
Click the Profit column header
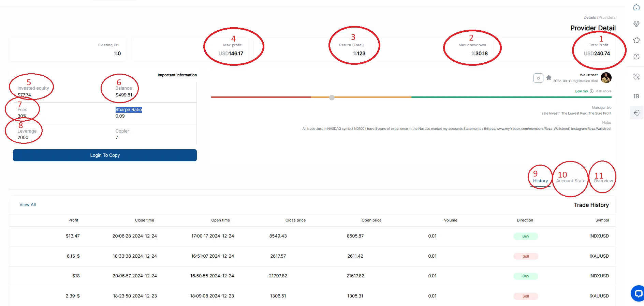pyautogui.click(x=73, y=220)
